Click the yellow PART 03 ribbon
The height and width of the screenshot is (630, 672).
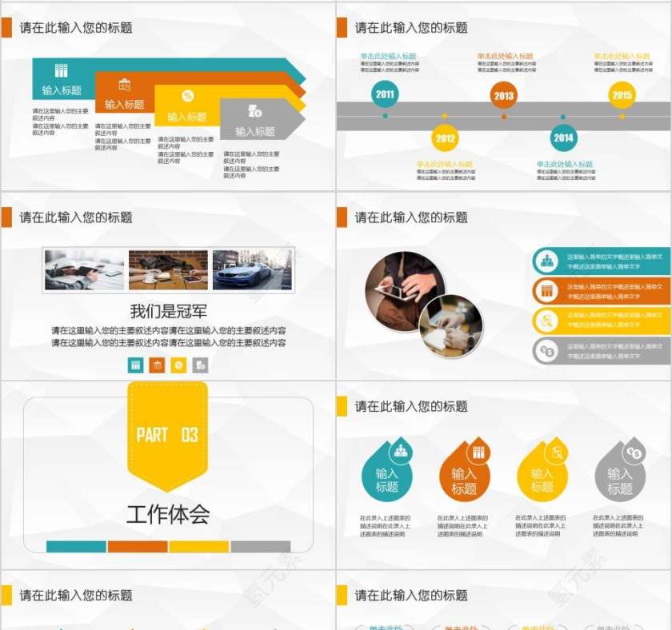(167, 435)
